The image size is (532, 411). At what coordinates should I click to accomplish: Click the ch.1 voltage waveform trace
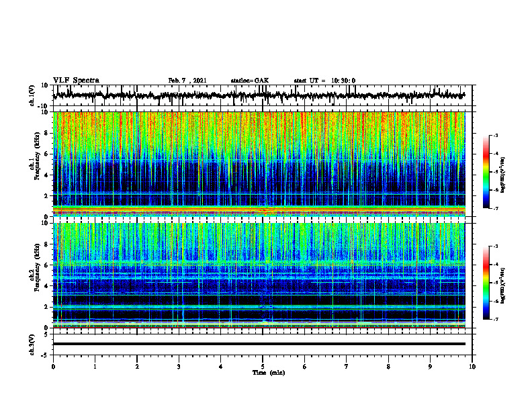[x=259, y=95]
